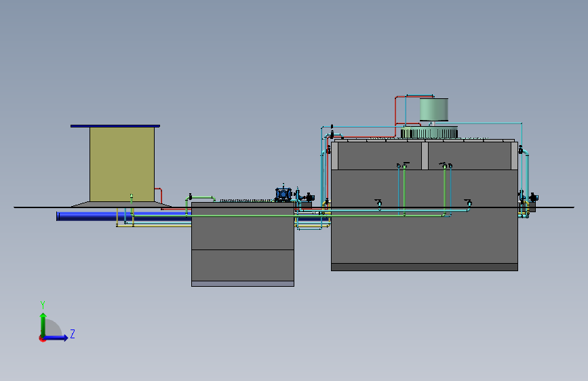Pick the dark bottom slab of right tank
588x381 pixels.
pyautogui.click(x=424, y=267)
